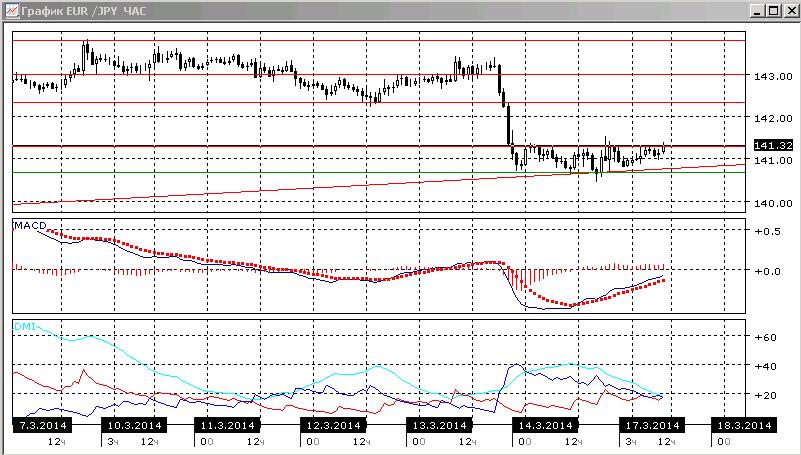Select the 12.3.2014 date marker
Viewport: 801px width, 455px height.
tap(333, 425)
